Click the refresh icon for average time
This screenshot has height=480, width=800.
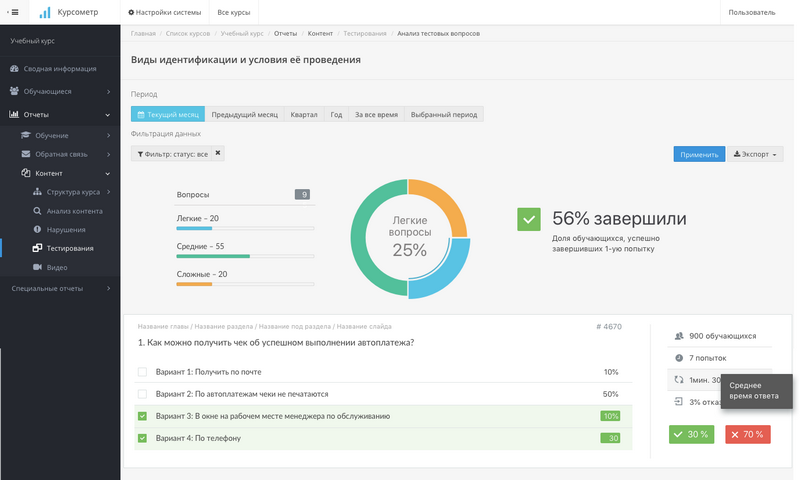click(x=679, y=380)
